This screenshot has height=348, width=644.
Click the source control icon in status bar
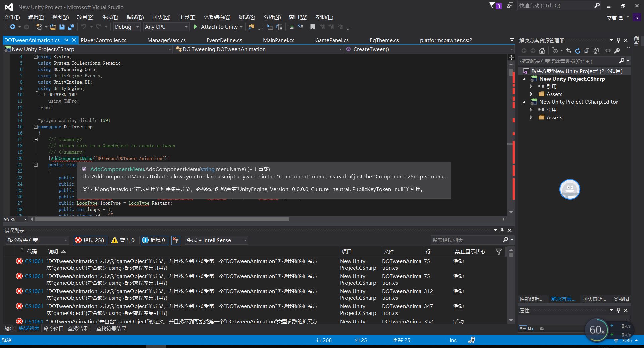472,340
